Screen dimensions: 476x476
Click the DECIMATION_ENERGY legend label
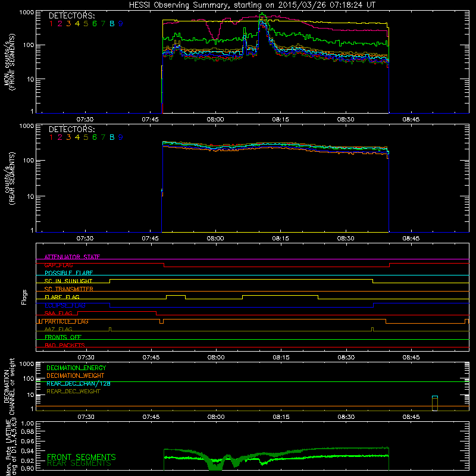pyautogui.click(x=76, y=368)
